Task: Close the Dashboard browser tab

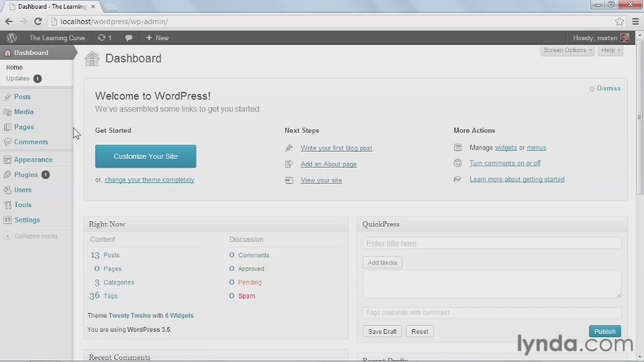Action: [x=93, y=7]
